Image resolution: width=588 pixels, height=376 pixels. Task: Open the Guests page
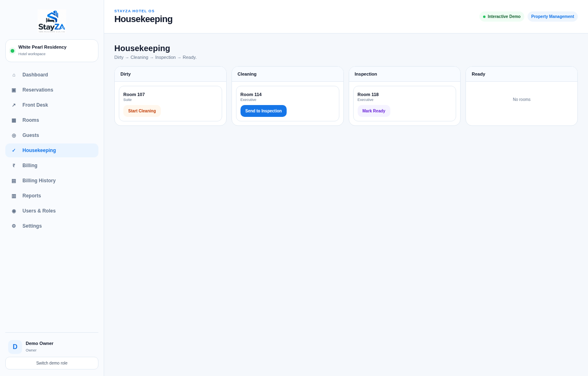(52, 135)
